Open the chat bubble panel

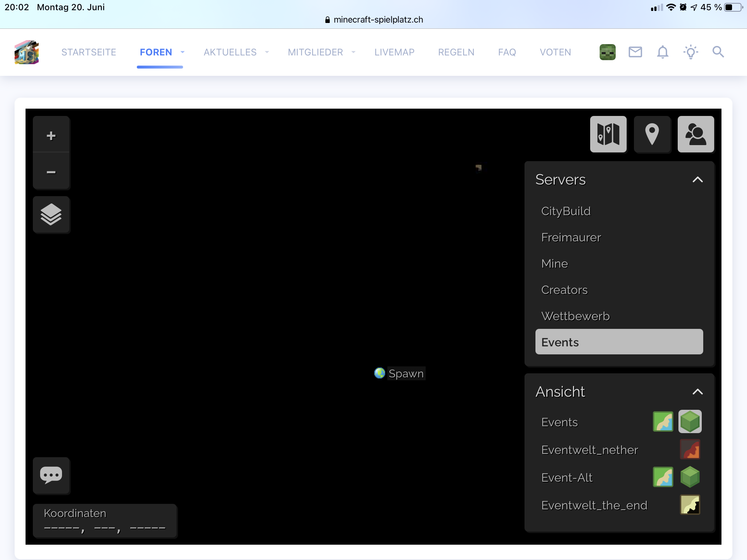pyautogui.click(x=51, y=475)
